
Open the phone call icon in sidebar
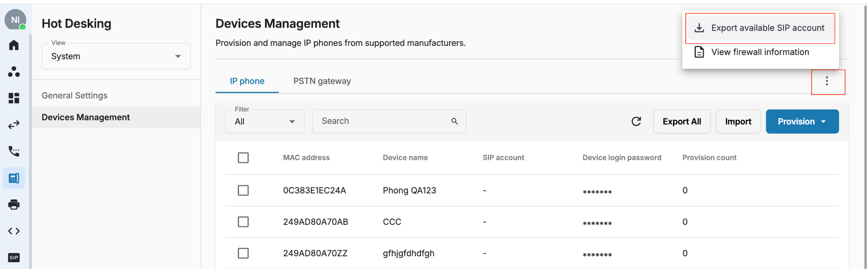14,151
